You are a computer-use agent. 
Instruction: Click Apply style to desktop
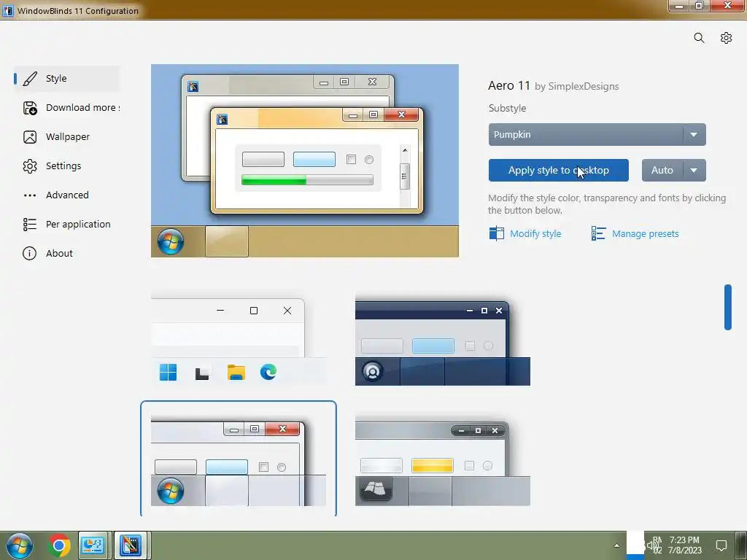[558, 171]
